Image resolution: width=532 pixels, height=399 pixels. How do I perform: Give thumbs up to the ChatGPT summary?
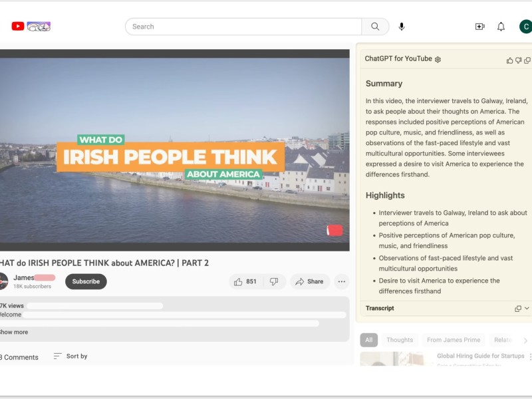coord(509,61)
